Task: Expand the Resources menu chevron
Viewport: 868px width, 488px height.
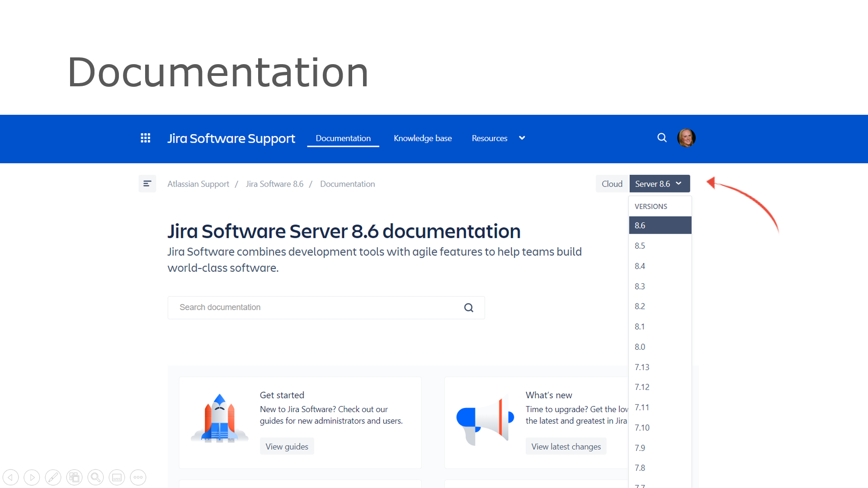Action: (x=522, y=138)
